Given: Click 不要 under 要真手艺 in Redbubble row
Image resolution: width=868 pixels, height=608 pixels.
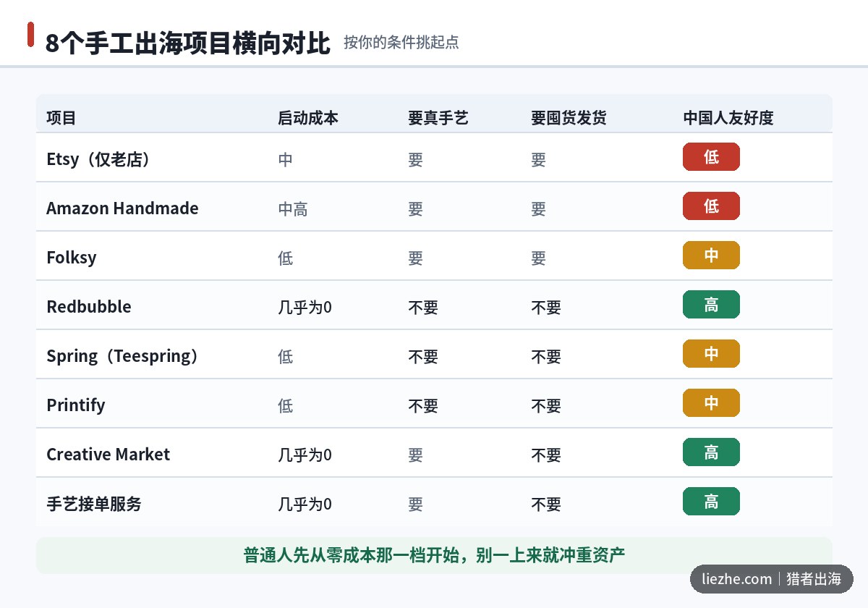Looking at the screenshot, I should pyautogui.click(x=423, y=308).
